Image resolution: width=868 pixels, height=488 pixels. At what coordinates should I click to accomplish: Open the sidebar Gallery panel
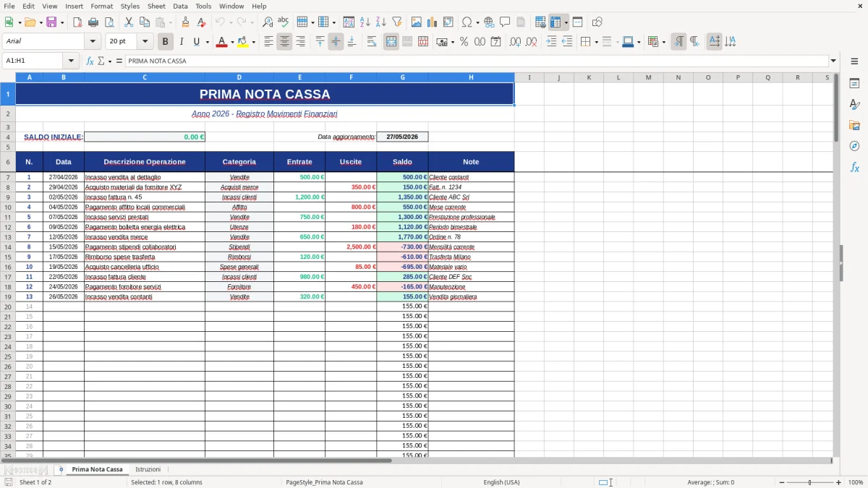(x=854, y=125)
